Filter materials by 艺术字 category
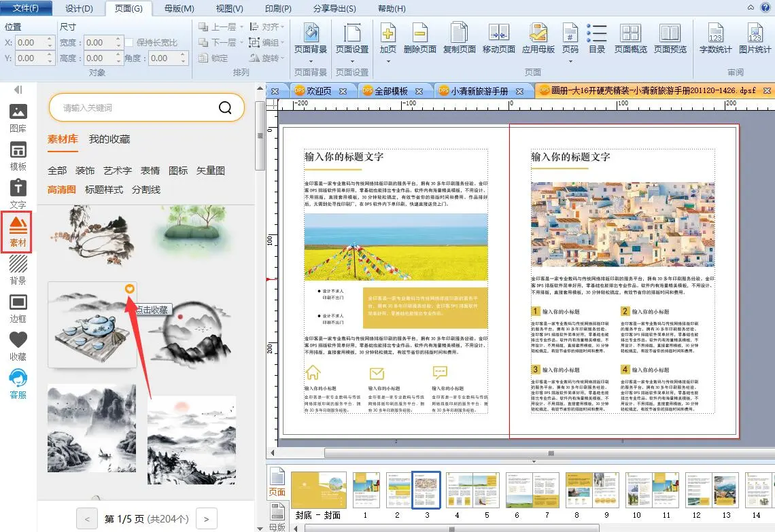This screenshot has width=775, height=532. click(118, 171)
